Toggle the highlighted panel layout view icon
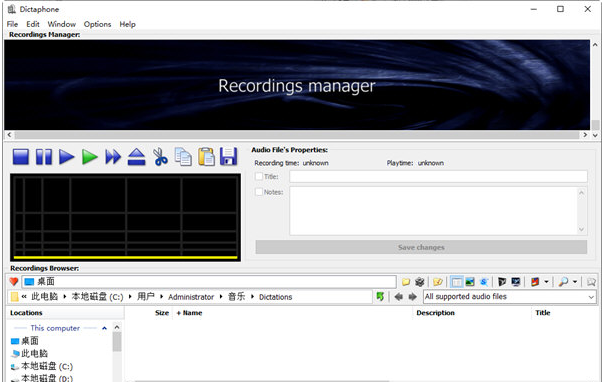 point(456,282)
